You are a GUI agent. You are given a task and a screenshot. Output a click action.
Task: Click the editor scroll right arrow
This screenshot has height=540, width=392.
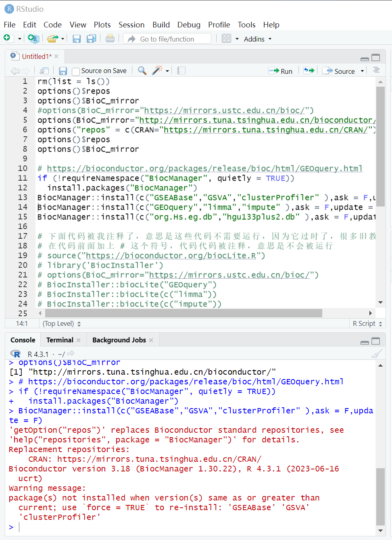[x=370, y=313]
